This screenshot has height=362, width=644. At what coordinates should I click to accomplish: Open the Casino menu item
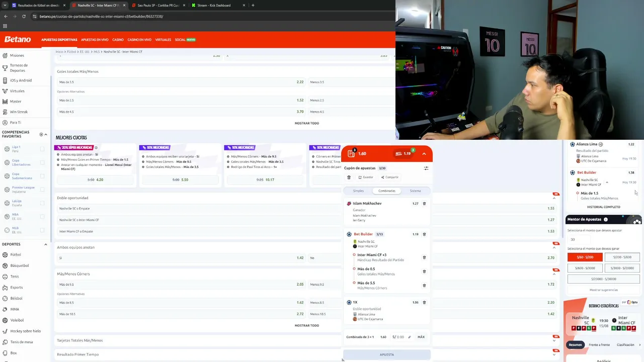pyautogui.click(x=118, y=40)
